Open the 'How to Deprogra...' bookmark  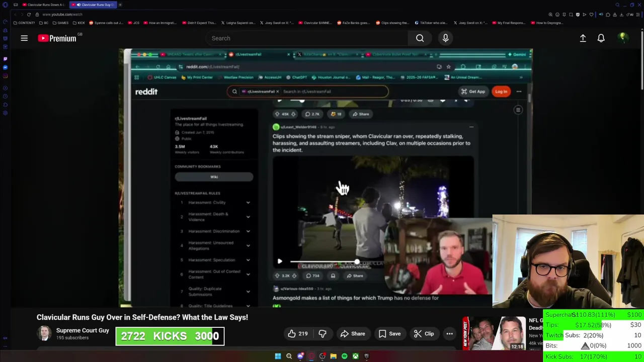pos(547,23)
